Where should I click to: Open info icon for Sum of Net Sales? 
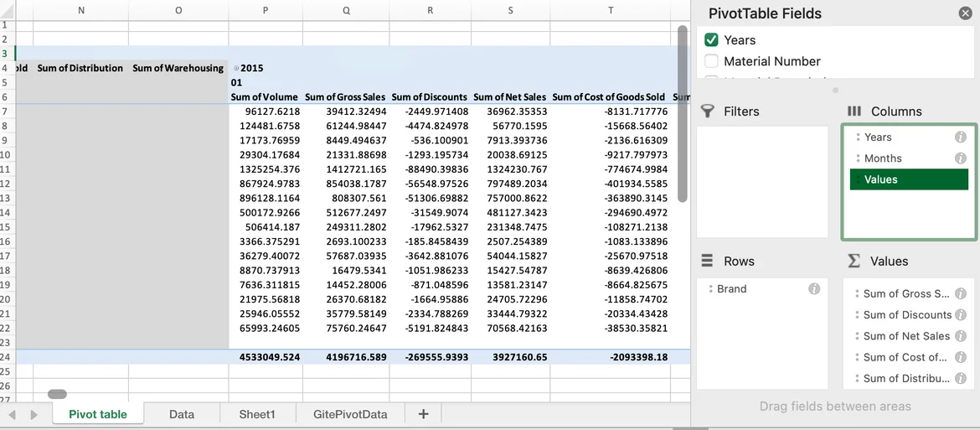click(961, 336)
